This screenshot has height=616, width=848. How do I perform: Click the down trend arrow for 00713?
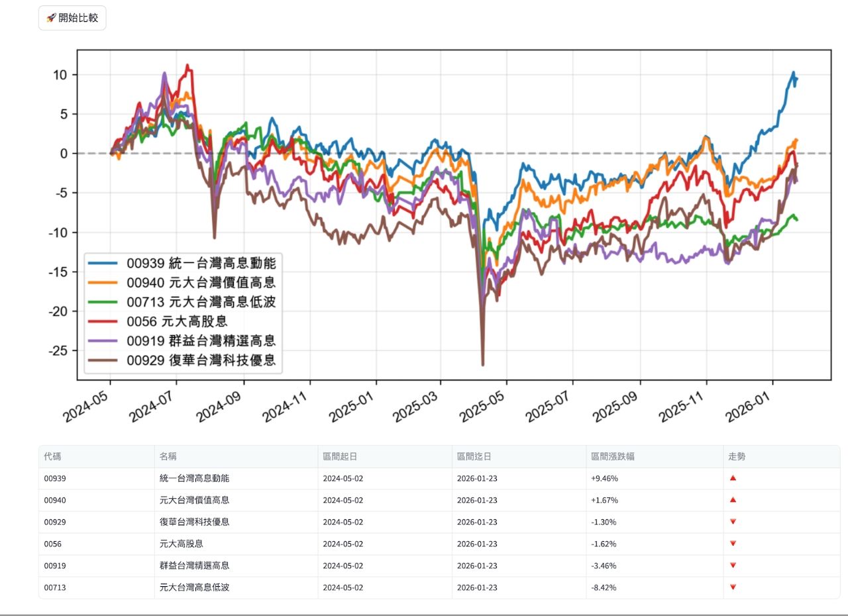pyautogui.click(x=733, y=588)
